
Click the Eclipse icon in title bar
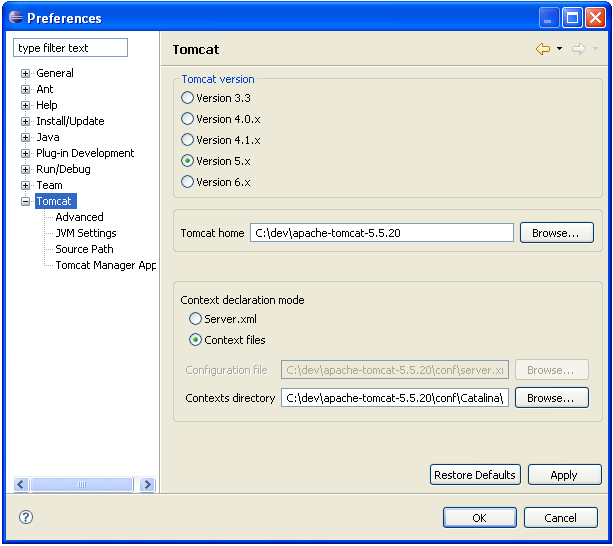[x=16, y=17]
